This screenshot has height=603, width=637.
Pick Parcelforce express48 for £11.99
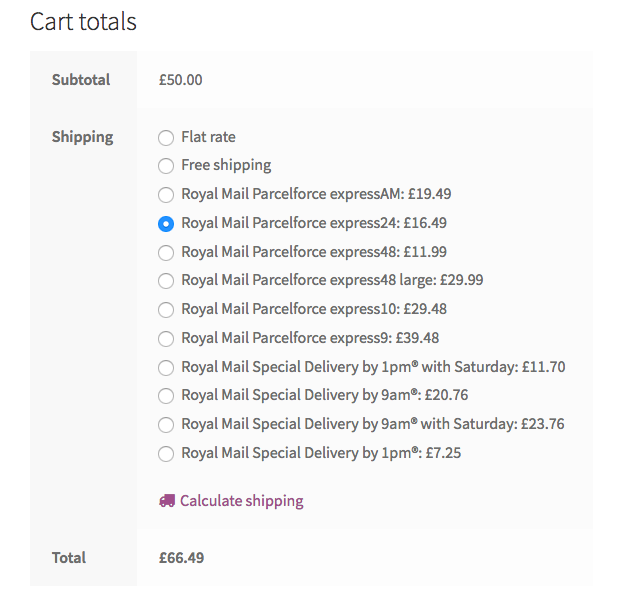[x=166, y=252]
